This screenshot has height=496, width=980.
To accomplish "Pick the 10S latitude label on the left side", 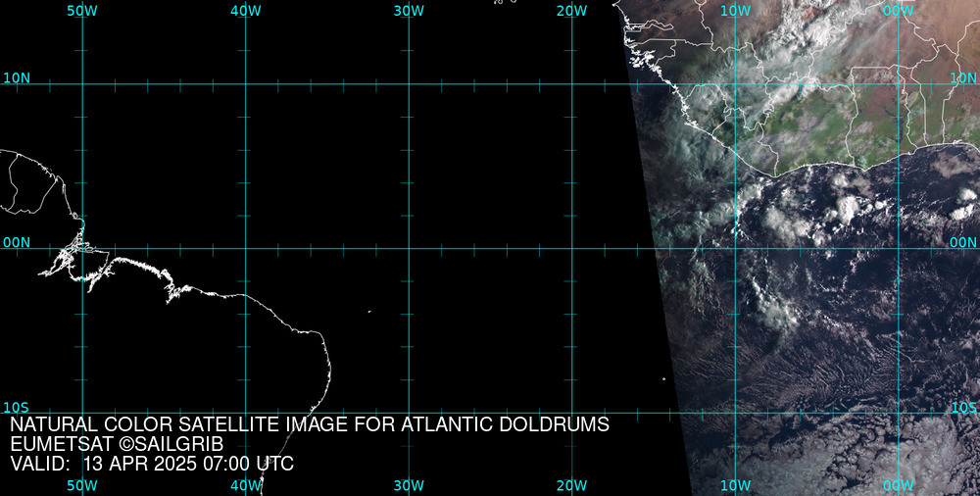I will 17,408.
